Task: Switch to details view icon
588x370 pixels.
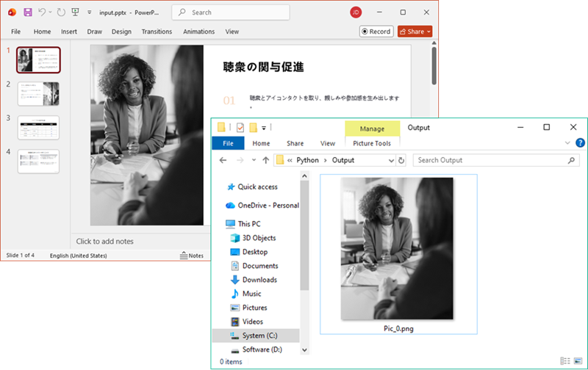Action: (x=565, y=361)
